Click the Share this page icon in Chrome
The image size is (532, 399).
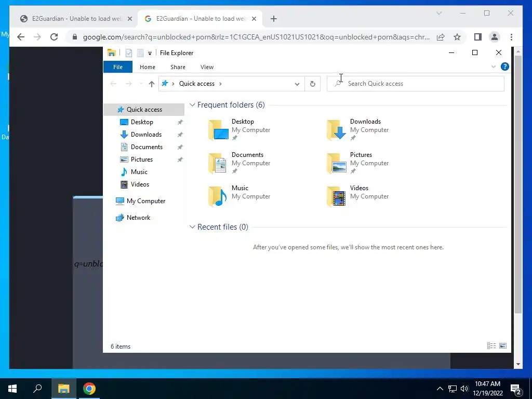point(441,37)
